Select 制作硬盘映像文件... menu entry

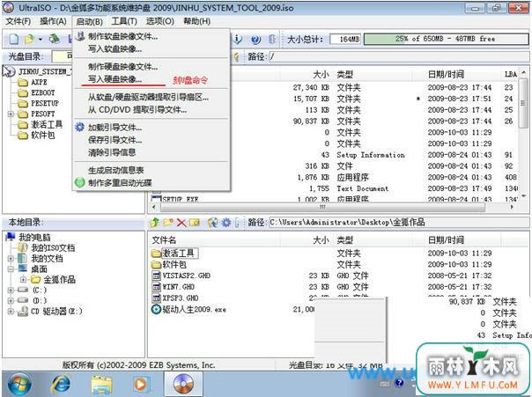151,66
